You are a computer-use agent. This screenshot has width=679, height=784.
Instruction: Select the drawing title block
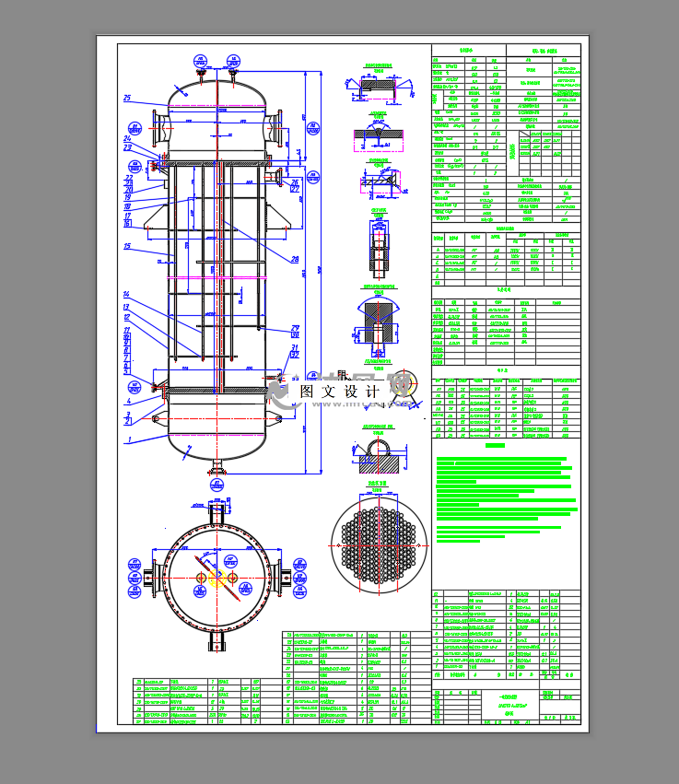[x=506, y=707]
